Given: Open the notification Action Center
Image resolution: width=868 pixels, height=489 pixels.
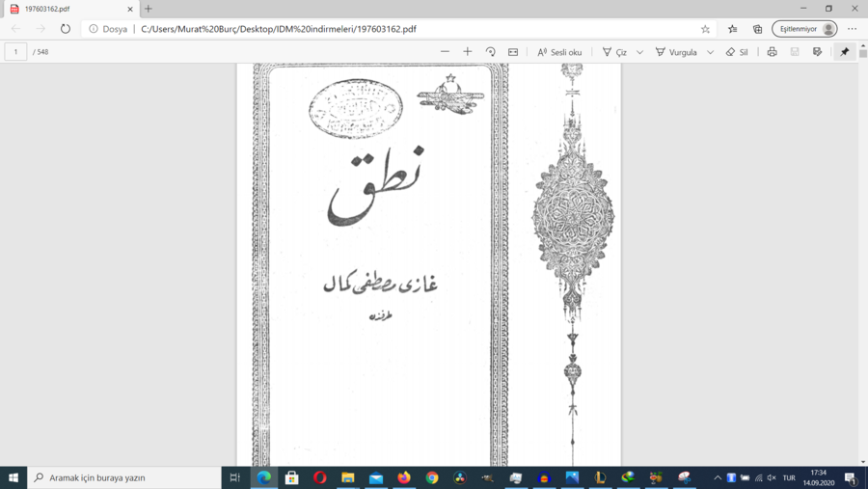Looking at the screenshot, I should (x=852, y=477).
